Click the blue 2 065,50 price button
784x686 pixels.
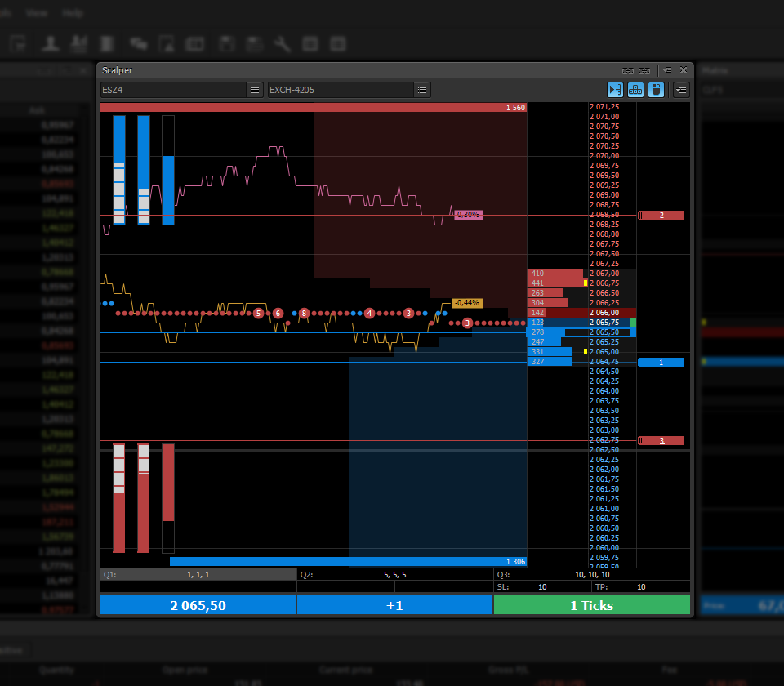[x=198, y=605]
